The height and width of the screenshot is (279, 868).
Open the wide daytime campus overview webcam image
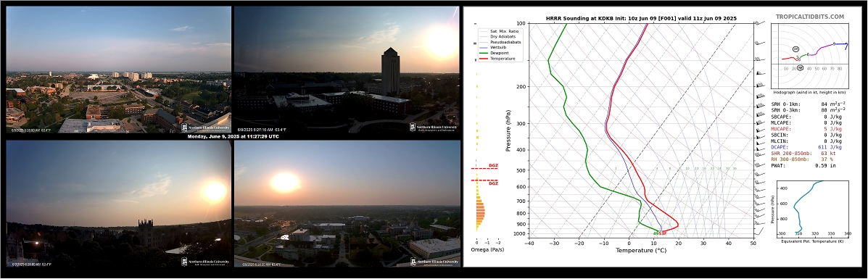[x=118, y=70]
